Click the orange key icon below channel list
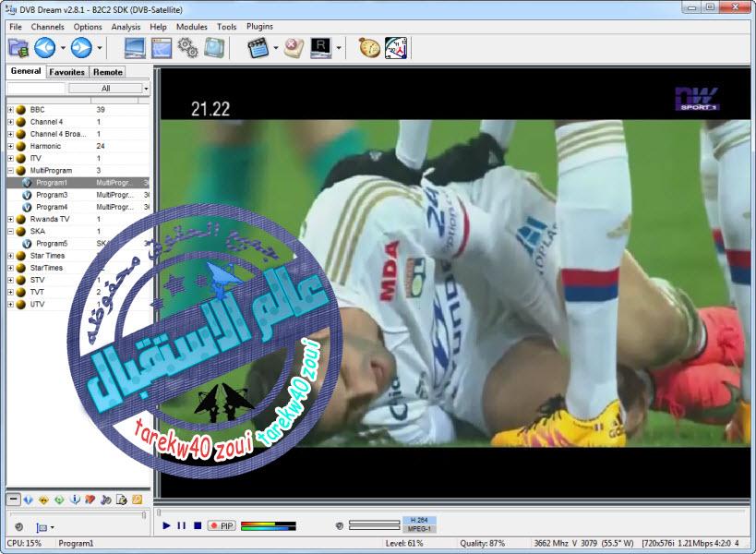 point(137,500)
